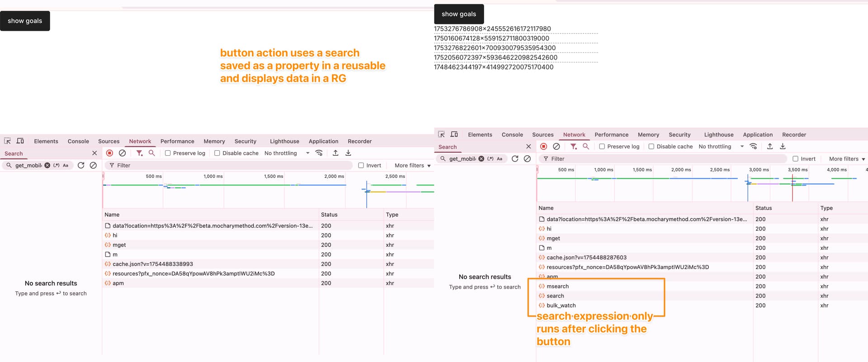Open network conditions icon in left DevTools

tap(319, 153)
